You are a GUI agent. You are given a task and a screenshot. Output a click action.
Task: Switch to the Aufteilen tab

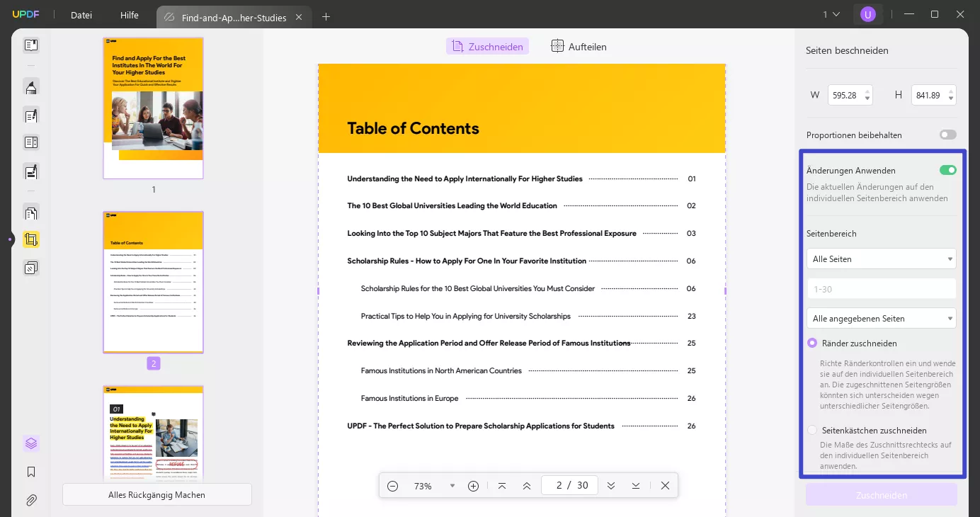[579, 47]
